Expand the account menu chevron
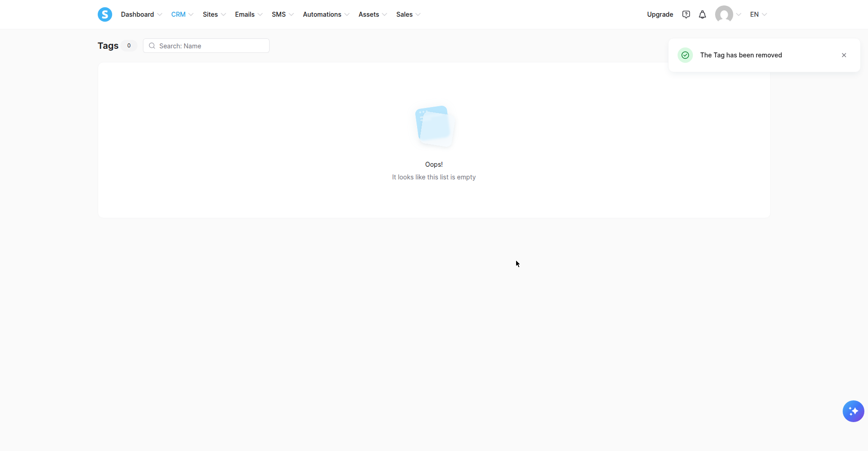The image size is (868, 451). coord(739,14)
